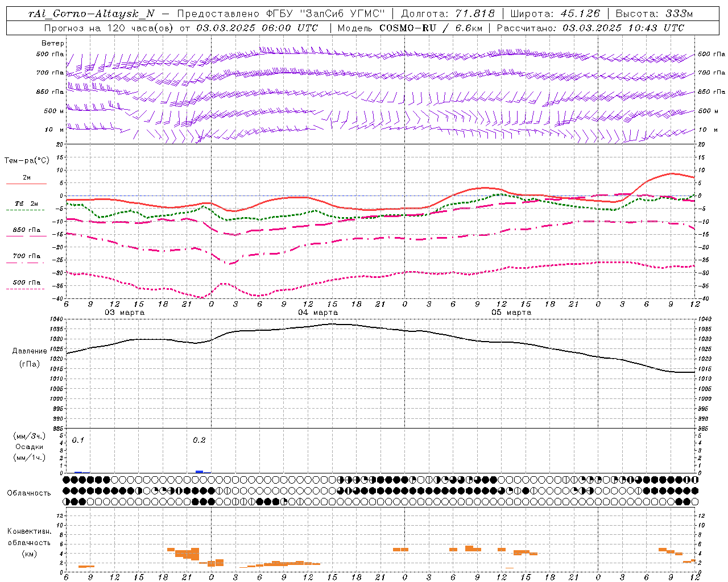Click the '0.1' precipitation amount value
Viewport: 728px width, 582px height.
[x=78, y=440]
